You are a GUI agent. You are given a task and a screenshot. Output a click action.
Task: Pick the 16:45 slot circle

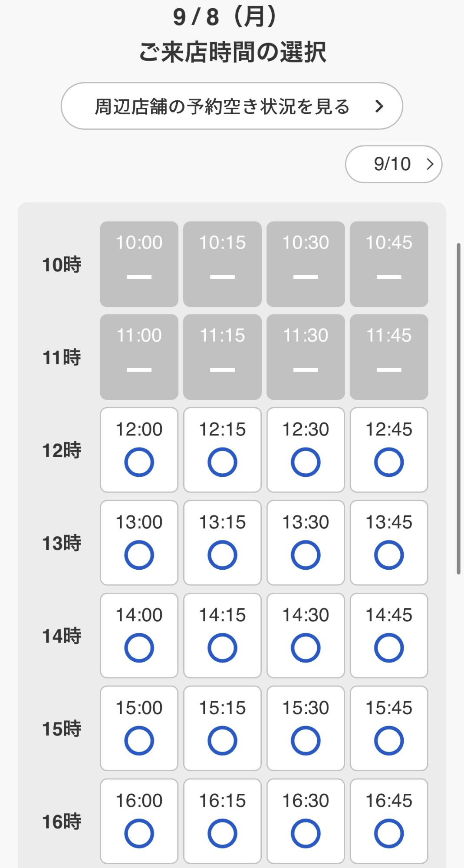[x=389, y=833]
